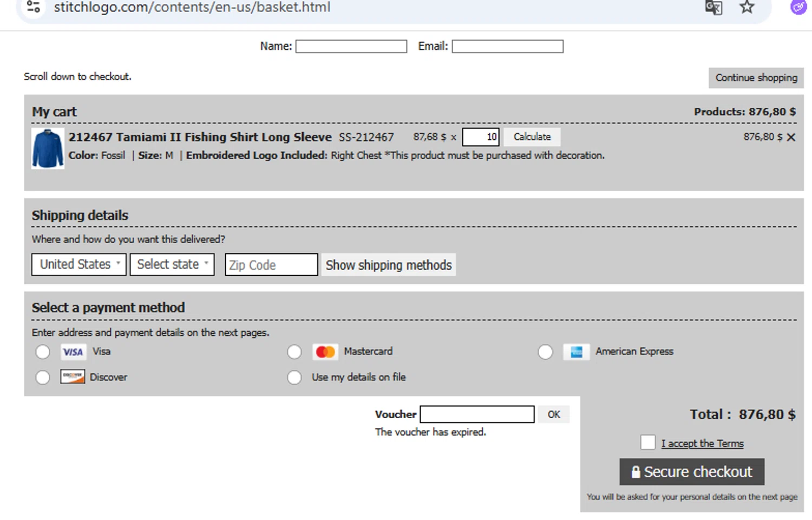
Task: Click the 'Products: 876,80 $' summary
Action: coord(745,112)
